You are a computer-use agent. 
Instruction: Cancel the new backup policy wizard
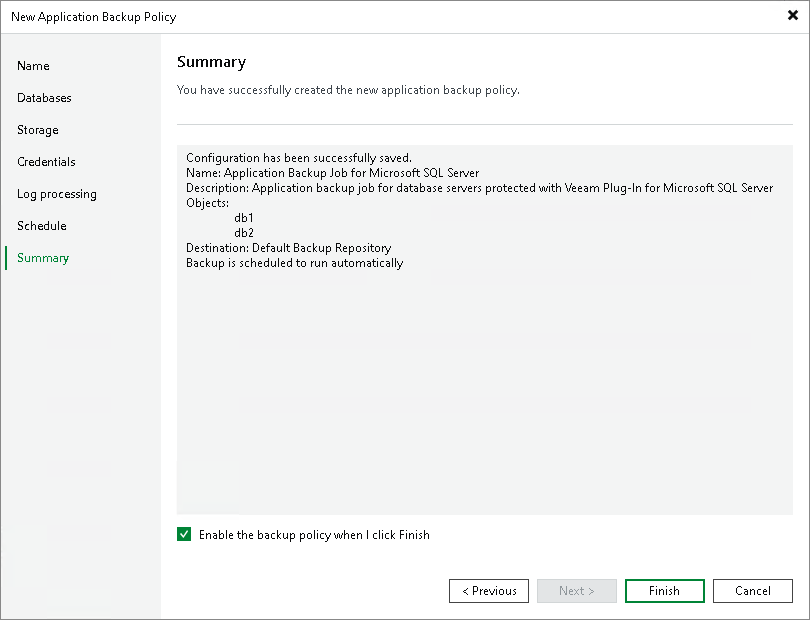click(x=752, y=590)
